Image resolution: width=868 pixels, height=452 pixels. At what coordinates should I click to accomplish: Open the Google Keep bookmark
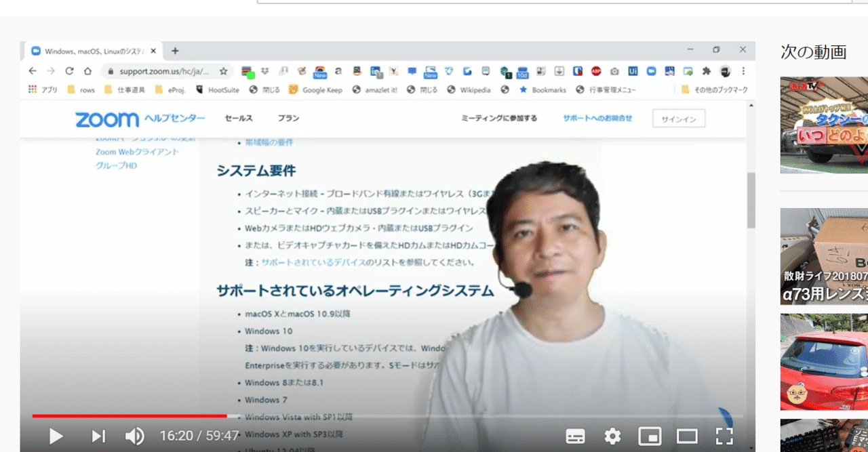click(x=316, y=89)
